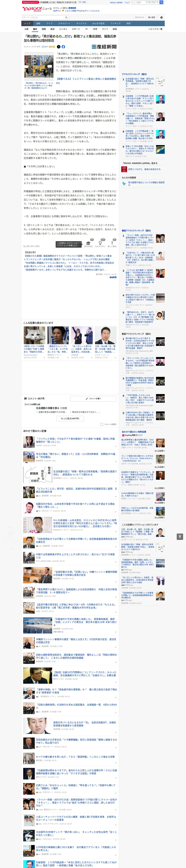Open マイページ link
Screen dimensions: 186x868
tap(139, 18)
